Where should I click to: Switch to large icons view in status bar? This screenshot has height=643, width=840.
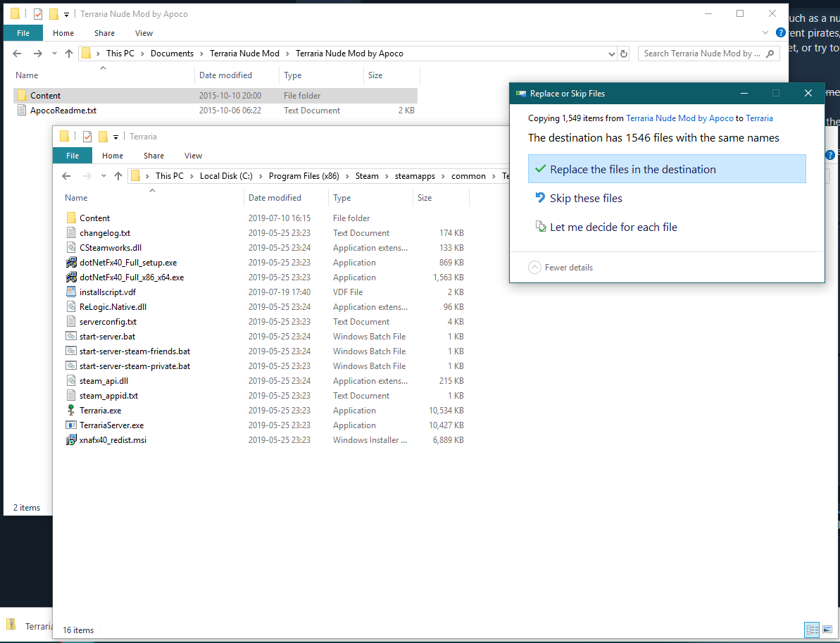827,630
